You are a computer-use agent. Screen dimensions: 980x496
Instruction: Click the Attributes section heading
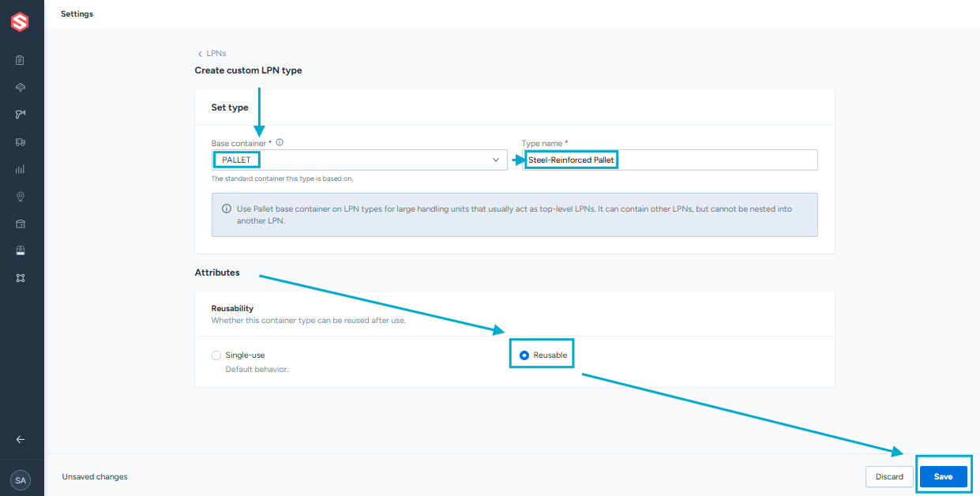217,272
